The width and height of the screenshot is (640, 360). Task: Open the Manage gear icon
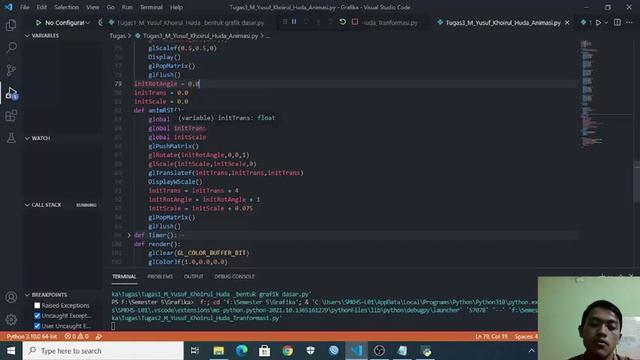coord(11,319)
